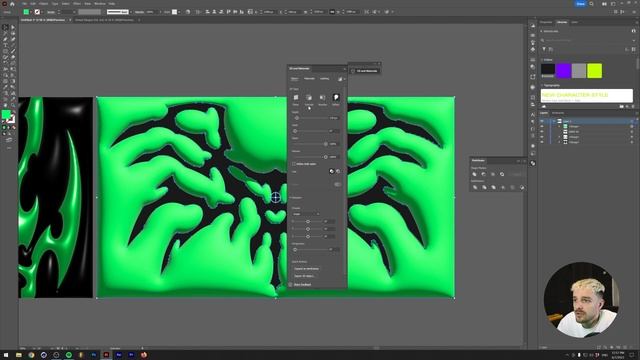Image resolution: width=640 pixels, height=360 pixels.
Task: Toggle visibility of second layer row
Action: [542, 127]
